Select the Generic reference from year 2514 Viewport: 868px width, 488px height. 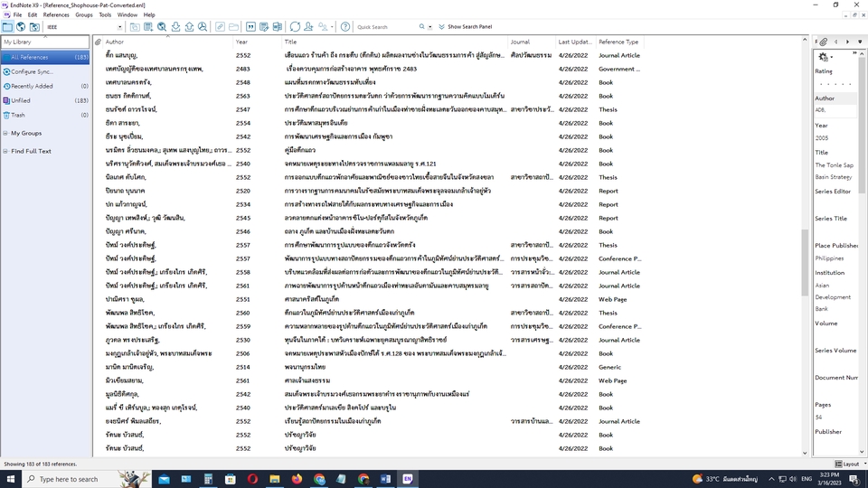point(373,367)
